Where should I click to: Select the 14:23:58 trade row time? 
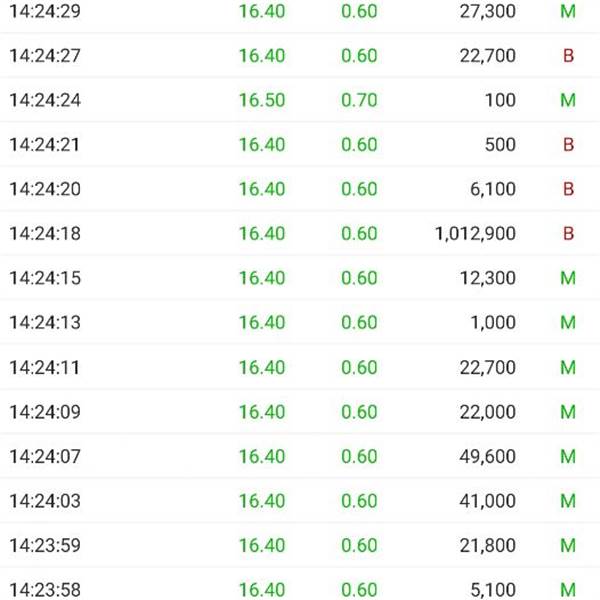point(45,590)
